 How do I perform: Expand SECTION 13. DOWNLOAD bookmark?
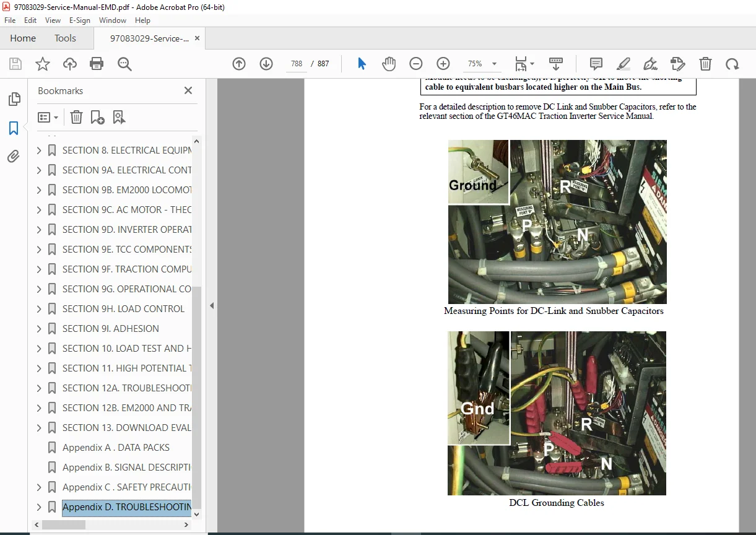point(39,428)
